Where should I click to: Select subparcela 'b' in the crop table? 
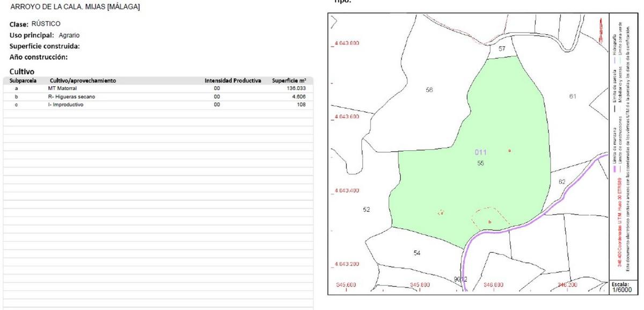pos(17,97)
